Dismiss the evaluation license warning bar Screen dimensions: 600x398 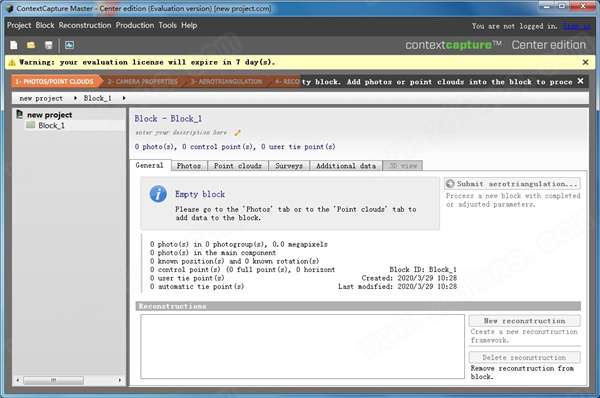point(585,62)
